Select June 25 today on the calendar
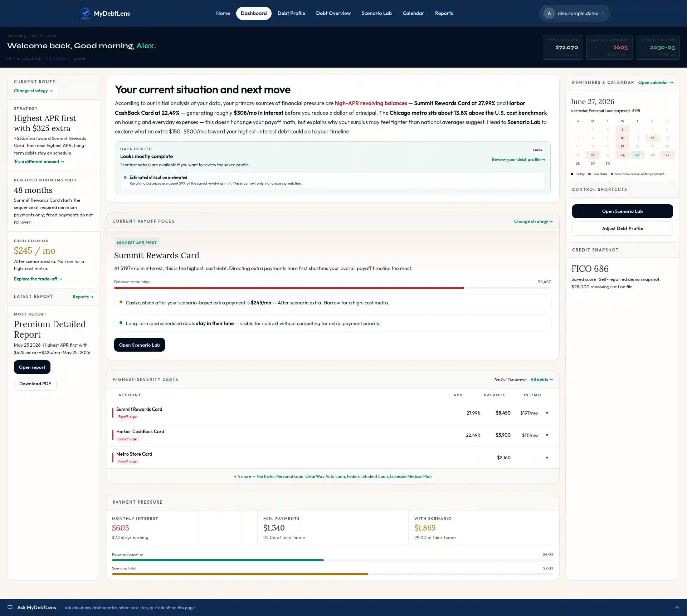 point(637,155)
